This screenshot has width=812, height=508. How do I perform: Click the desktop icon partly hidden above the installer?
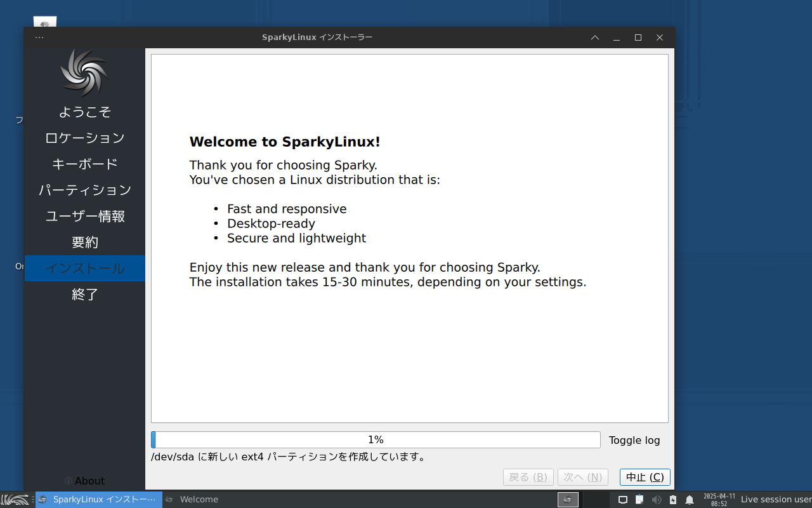coord(44,22)
